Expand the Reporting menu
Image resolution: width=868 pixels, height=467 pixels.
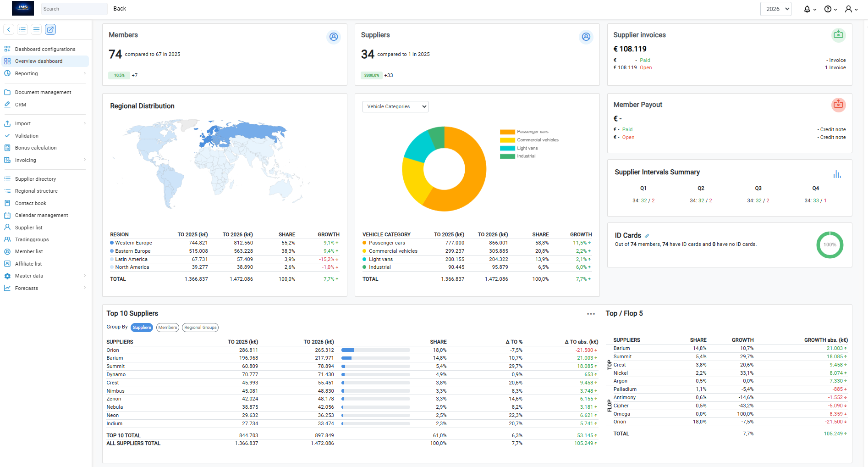pos(45,73)
